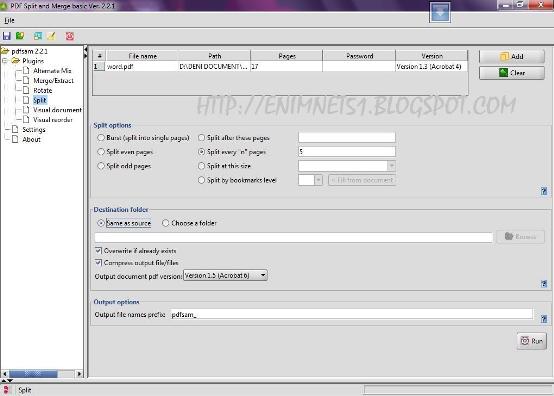
Task: Click the help icon in Destination folder
Action: coord(544,284)
